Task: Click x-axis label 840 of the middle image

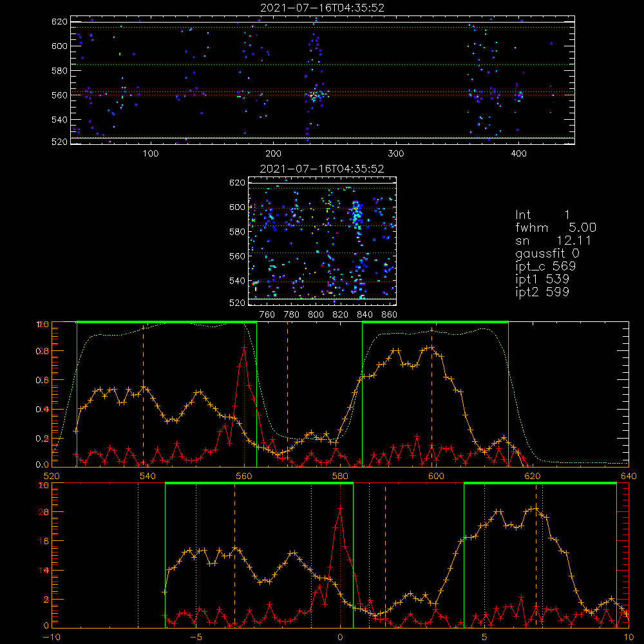Action: [x=365, y=315]
